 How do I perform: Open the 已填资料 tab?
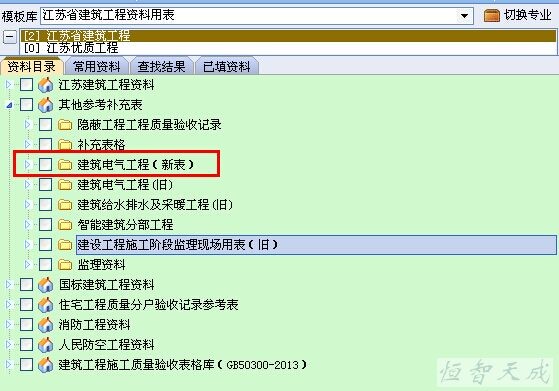tap(227, 66)
